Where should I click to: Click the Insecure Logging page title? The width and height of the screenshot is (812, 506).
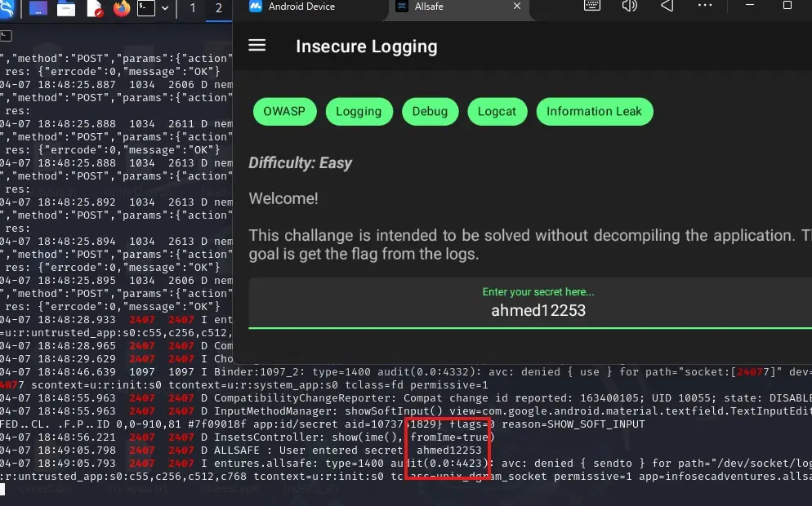coord(367,47)
